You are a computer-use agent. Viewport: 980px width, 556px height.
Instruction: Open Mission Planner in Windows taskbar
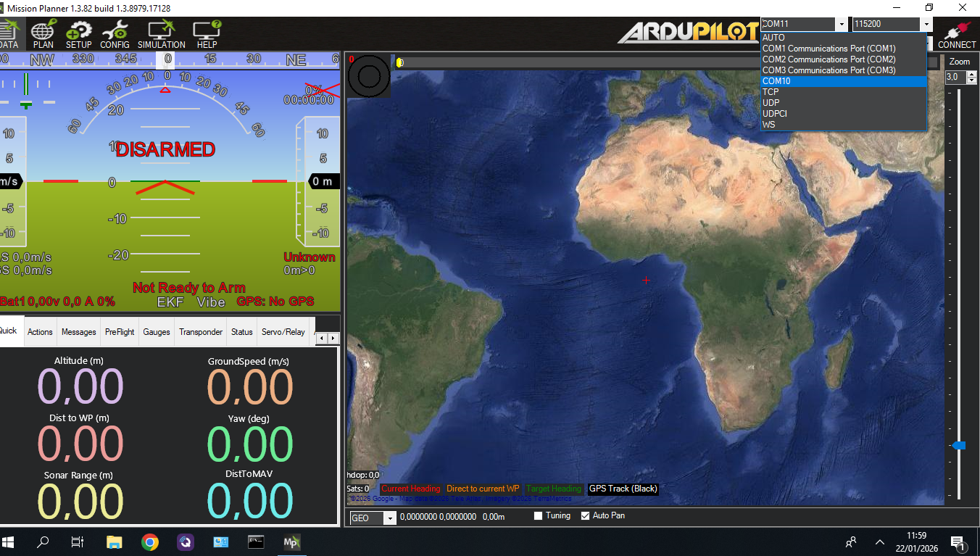(x=291, y=542)
